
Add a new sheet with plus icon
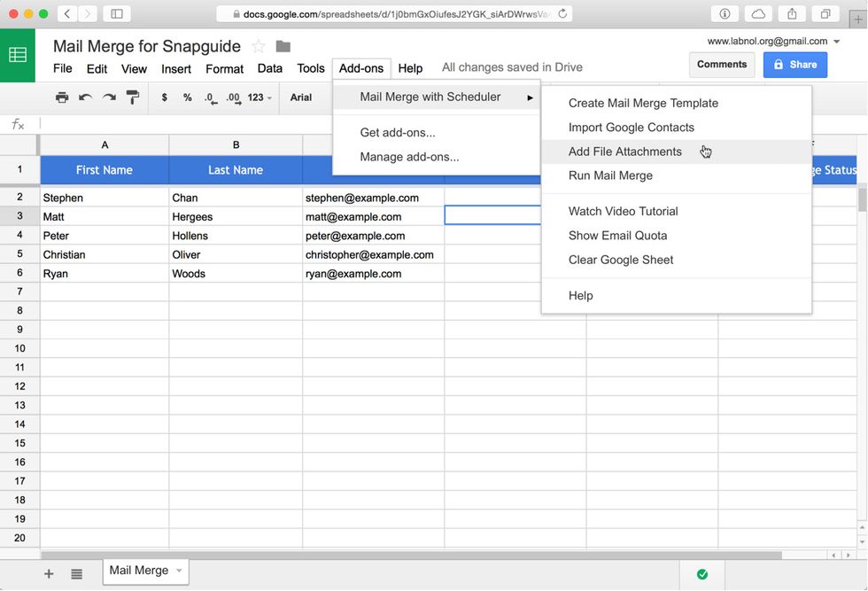(x=49, y=573)
